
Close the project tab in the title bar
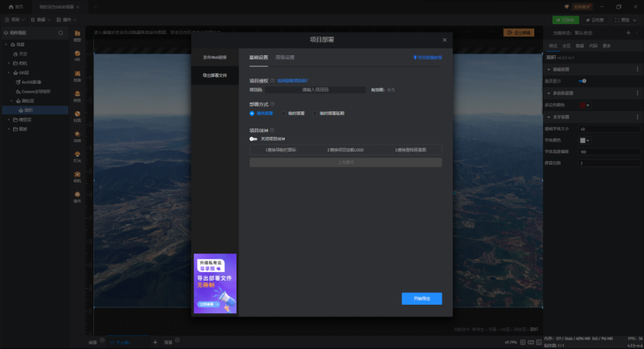click(78, 7)
